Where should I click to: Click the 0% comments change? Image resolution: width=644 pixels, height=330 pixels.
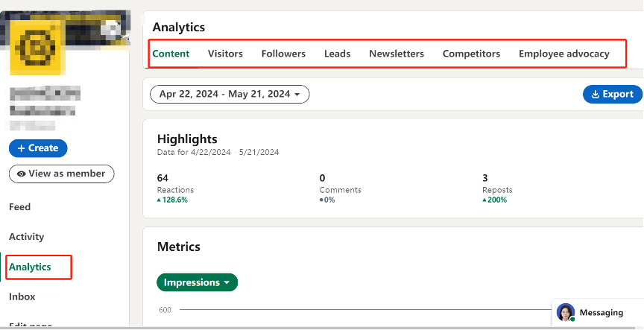[327, 200]
